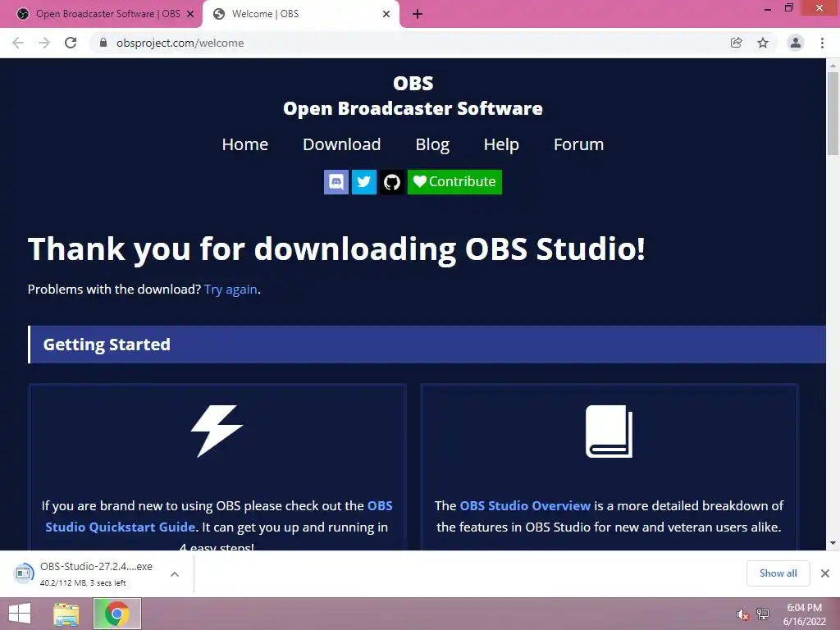The width and height of the screenshot is (840, 630).
Task: Click the OBS installer file icon
Action: tap(23, 573)
